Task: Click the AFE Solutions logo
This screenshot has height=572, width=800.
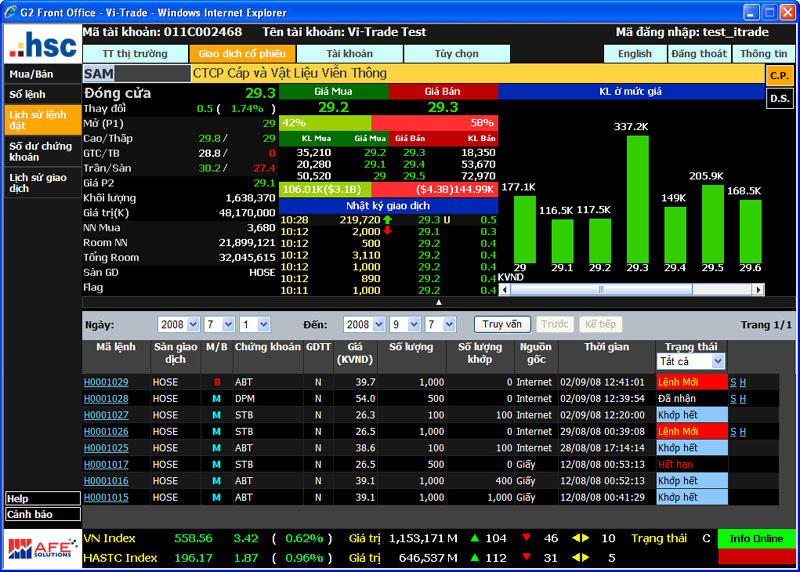Action: [42, 549]
